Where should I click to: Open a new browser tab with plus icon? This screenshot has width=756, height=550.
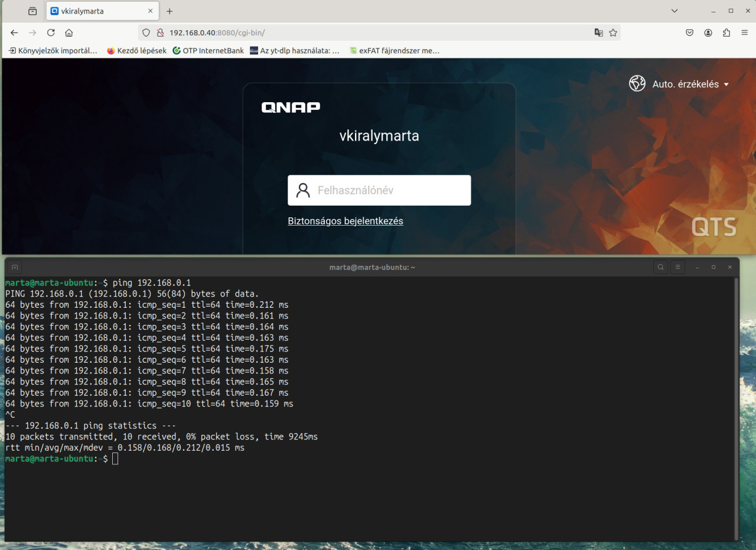170,11
